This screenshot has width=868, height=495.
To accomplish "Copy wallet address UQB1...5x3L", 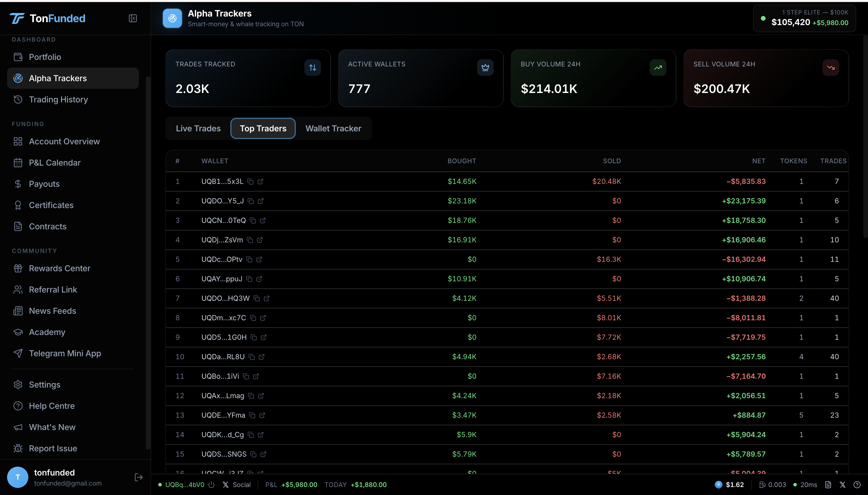I will (251, 182).
